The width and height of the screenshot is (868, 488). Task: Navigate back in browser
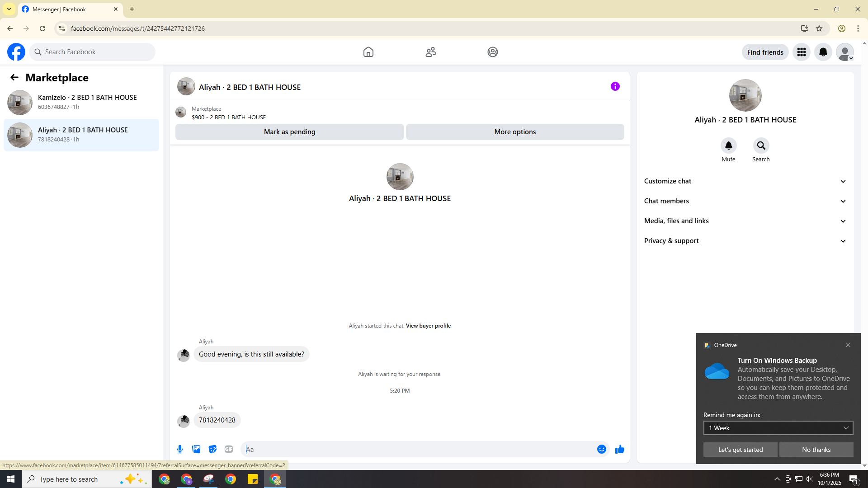(x=10, y=28)
